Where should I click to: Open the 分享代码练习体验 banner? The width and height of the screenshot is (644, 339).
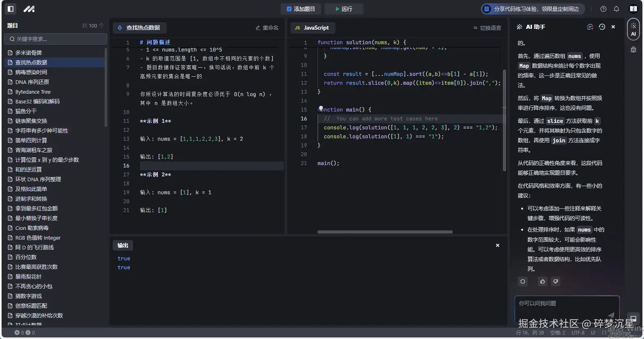532,9
